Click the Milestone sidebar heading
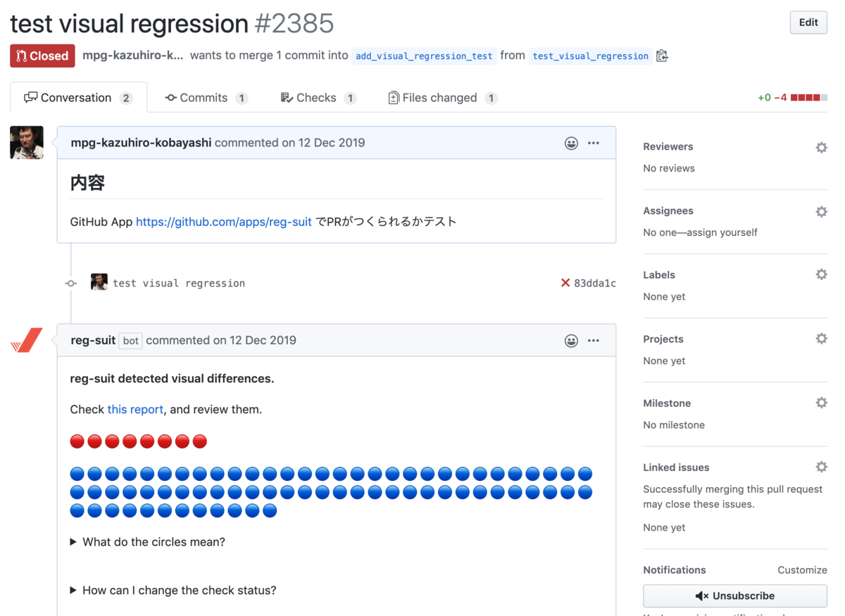 667,403
